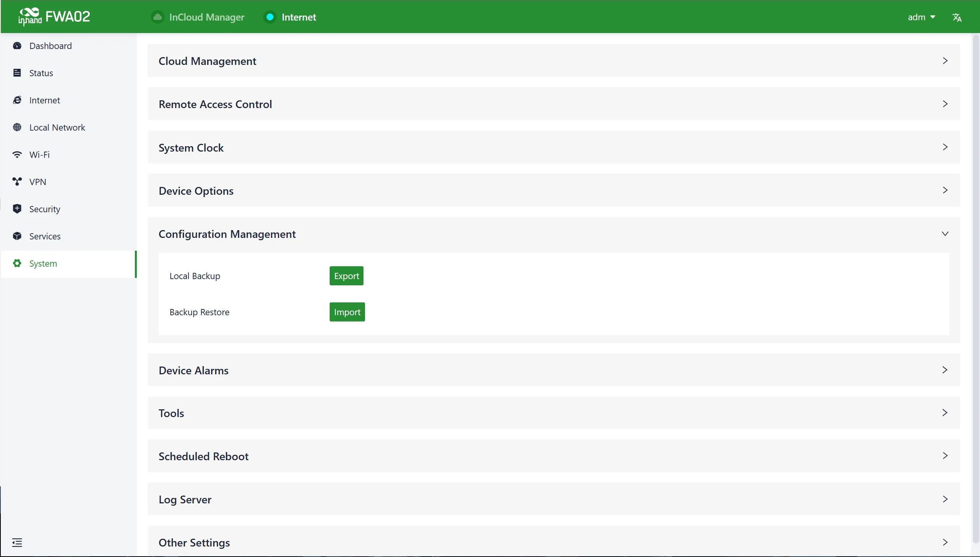The image size is (980, 557).
Task: Expand the Device Options chevron
Action: pyautogui.click(x=945, y=190)
